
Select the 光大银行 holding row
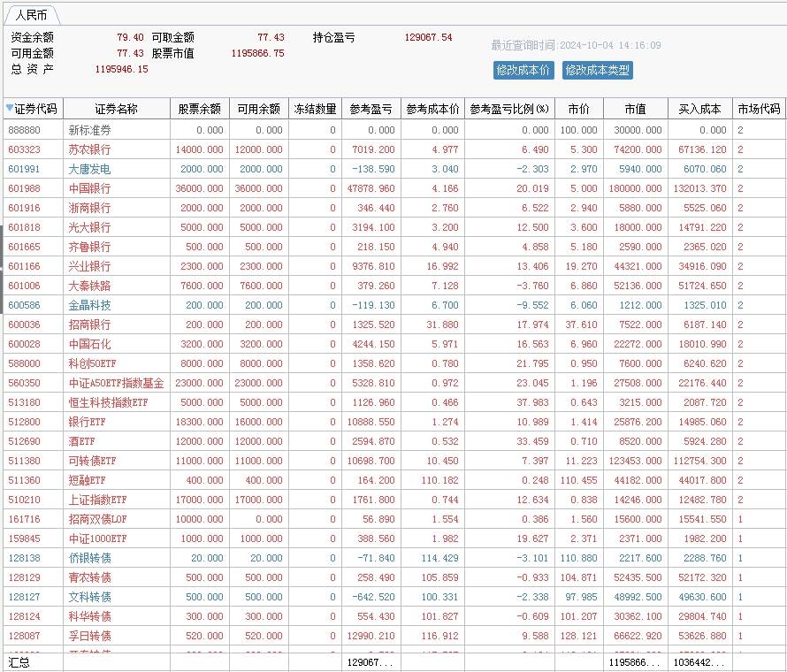[393, 227]
